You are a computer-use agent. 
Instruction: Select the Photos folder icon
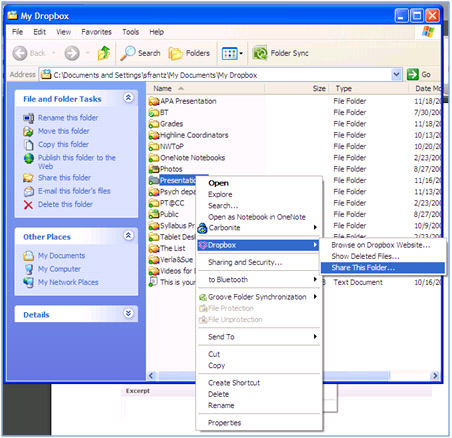click(x=154, y=169)
